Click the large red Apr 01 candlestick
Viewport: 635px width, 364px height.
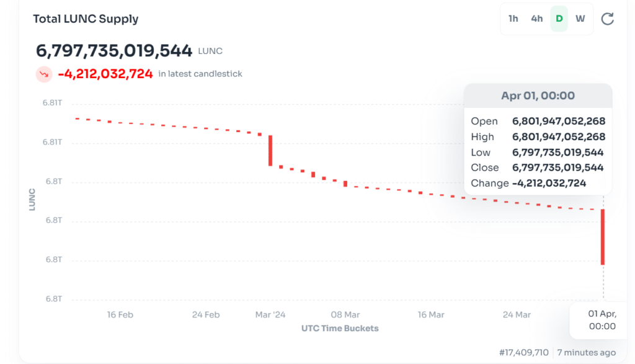[x=603, y=237]
